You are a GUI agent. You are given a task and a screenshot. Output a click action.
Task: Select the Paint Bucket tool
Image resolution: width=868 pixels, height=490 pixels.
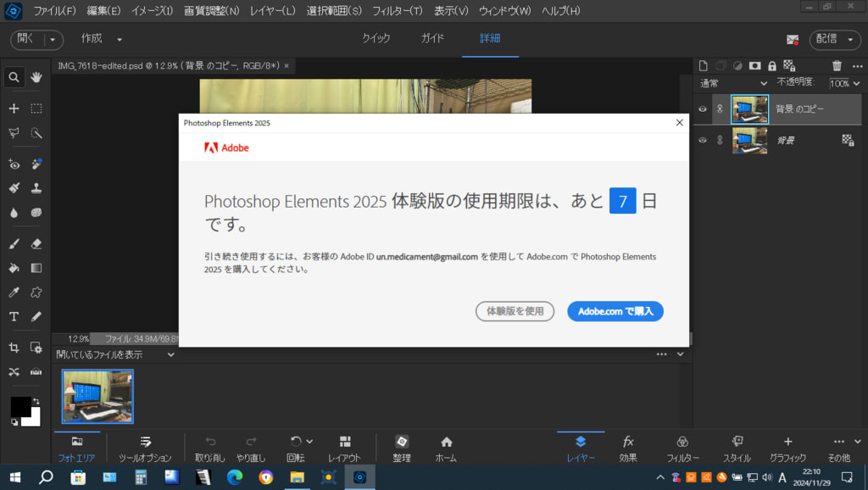(14, 268)
